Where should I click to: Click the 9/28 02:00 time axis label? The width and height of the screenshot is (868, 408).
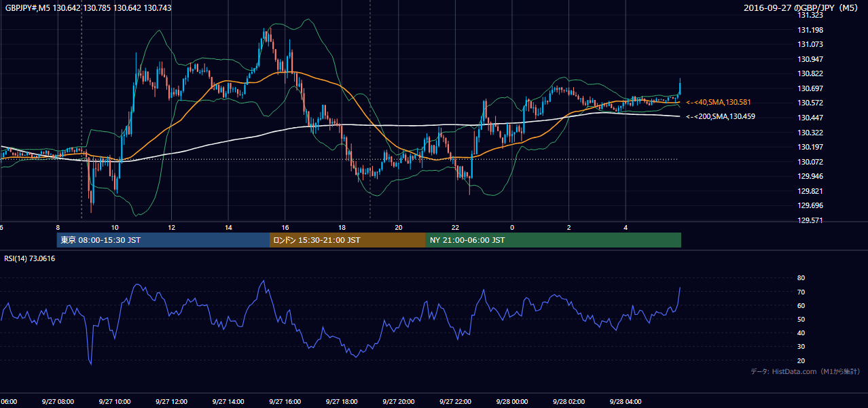(x=568, y=401)
